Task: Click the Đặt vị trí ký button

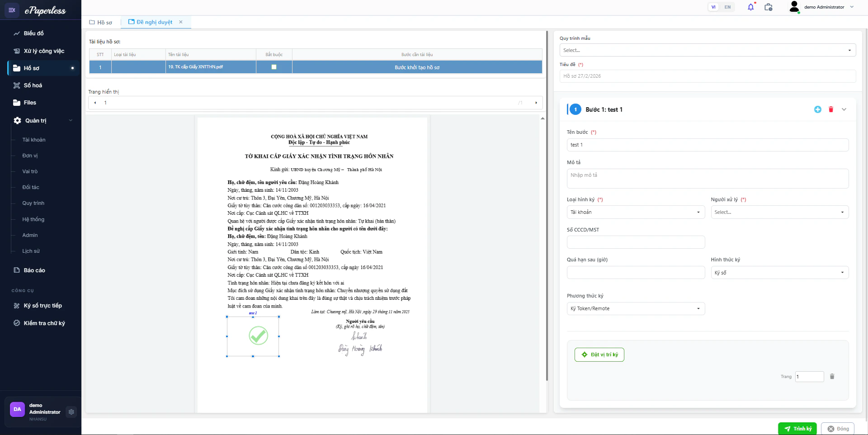Action: (599, 355)
